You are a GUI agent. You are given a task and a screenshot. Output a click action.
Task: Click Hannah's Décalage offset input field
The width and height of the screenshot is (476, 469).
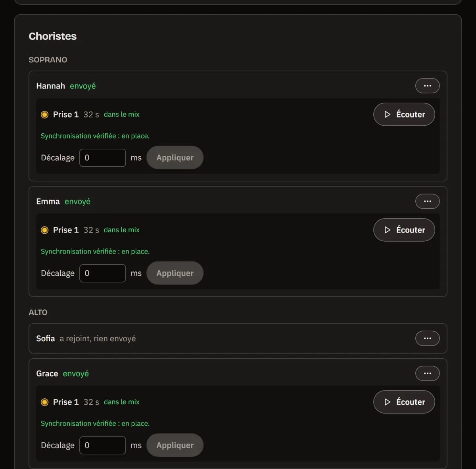(x=102, y=158)
